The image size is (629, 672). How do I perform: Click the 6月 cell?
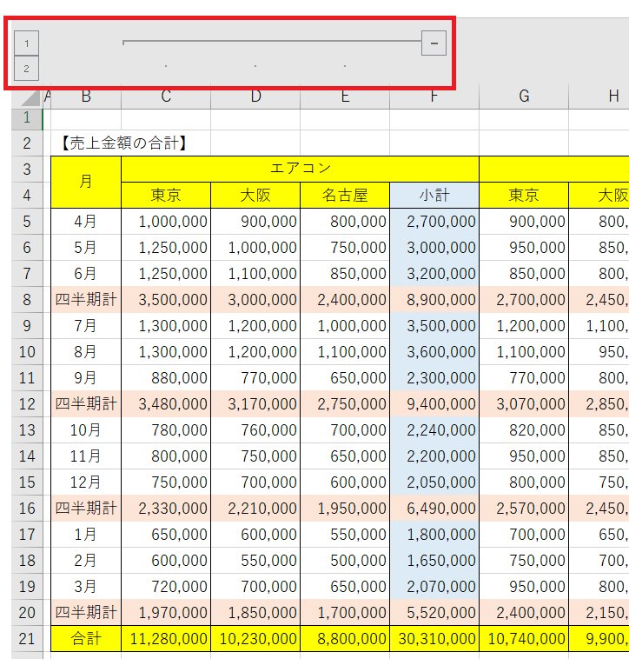[86, 274]
